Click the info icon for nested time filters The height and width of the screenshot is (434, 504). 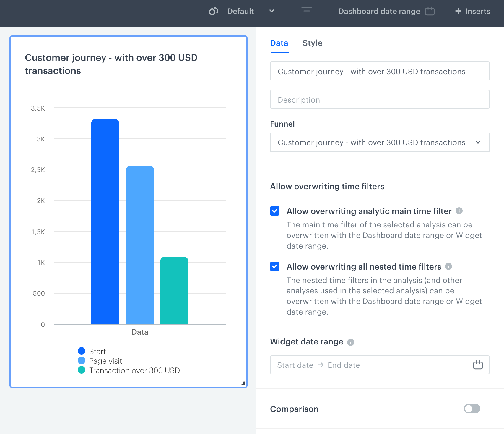pos(449,266)
